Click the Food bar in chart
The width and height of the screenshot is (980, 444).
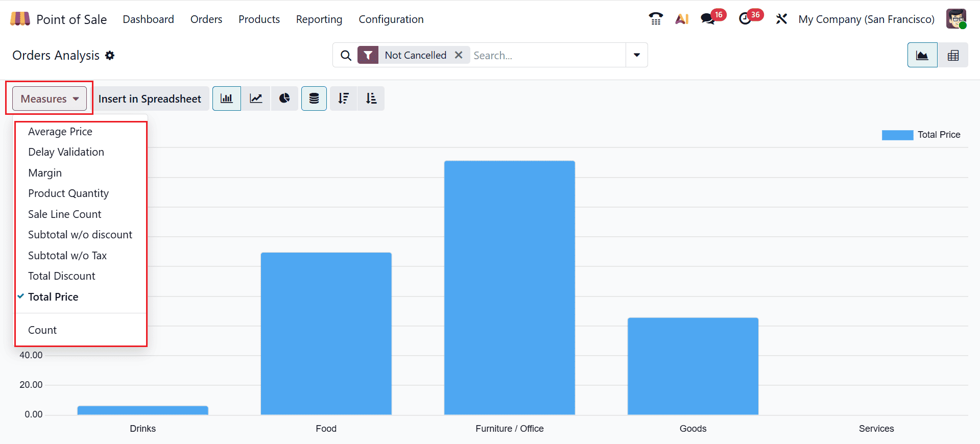pyautogui.click(x=326, y=333)
